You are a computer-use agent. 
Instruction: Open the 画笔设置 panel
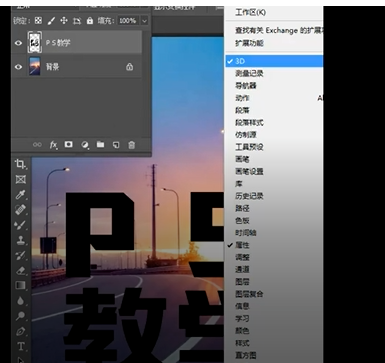click(x=274, y=171)
